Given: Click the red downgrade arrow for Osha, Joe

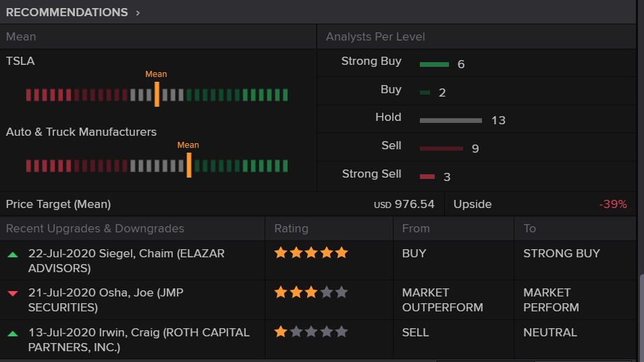Looking at the screenshot, I should (x=12, y=294).
